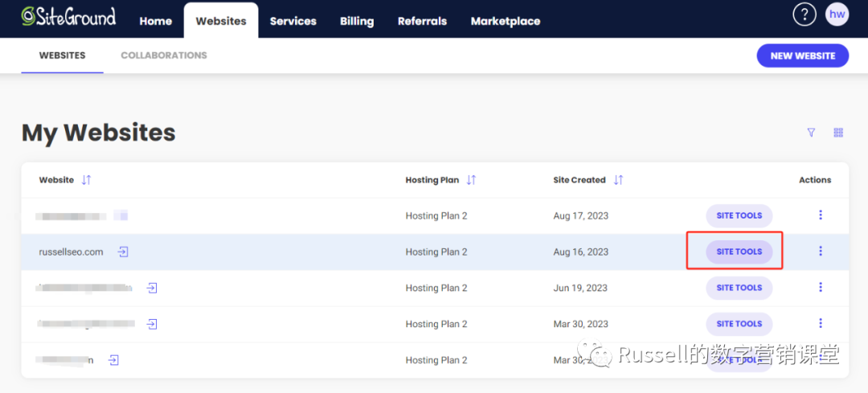Switch to grid view layout icon
Viewport: 868px width, 393px height.
(x=838, y=133)
